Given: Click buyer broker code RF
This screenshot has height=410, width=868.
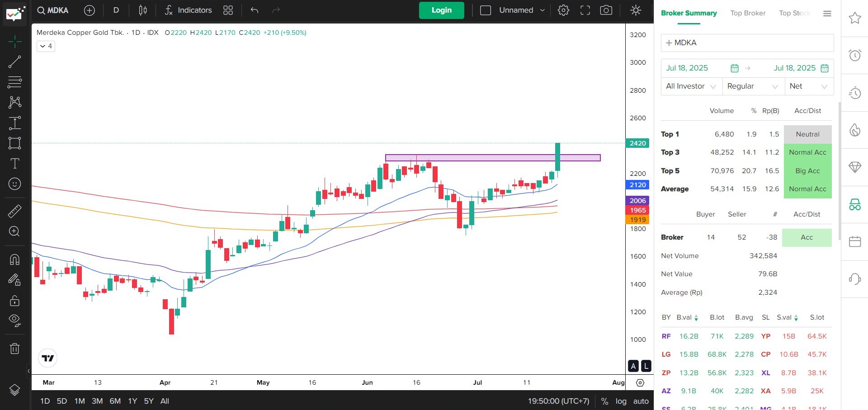Looking at the screenshot, I should coord(666,336).
